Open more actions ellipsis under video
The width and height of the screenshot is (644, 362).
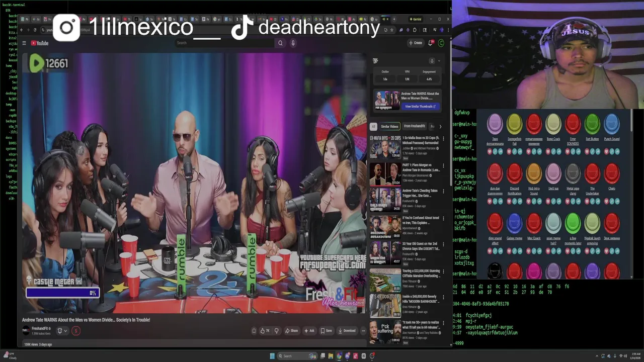click(x=363, y=331)
